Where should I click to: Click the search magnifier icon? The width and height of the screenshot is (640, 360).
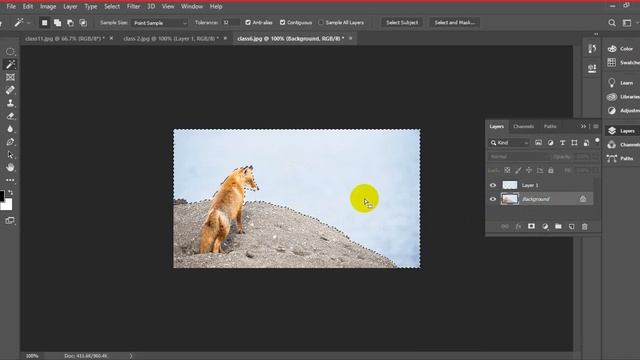click(x=612, y=23)
